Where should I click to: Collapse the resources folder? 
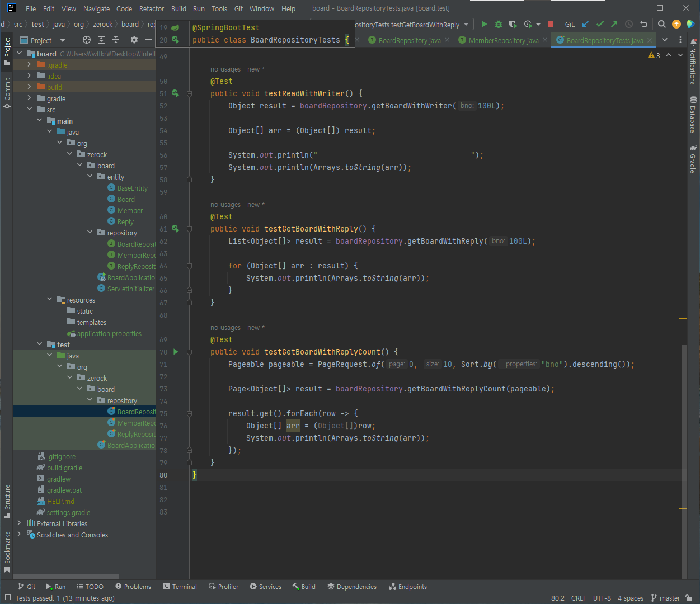pos(50,300)
